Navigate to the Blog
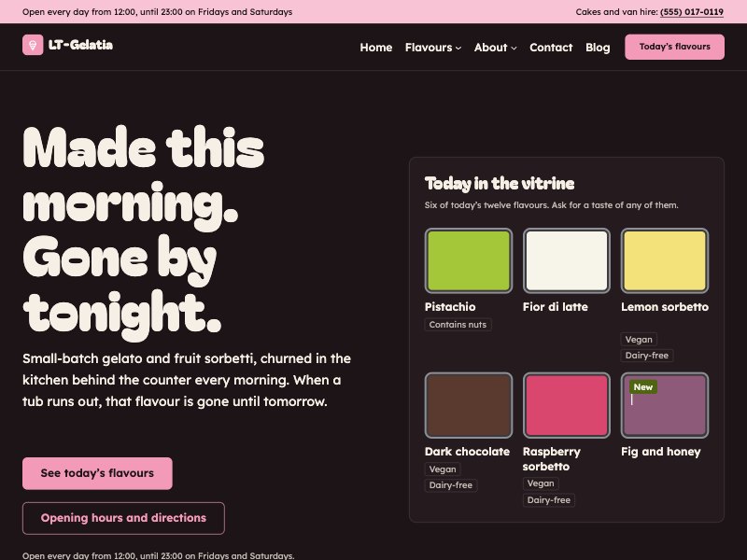This screenshot has width=747, height=560. 598,48
